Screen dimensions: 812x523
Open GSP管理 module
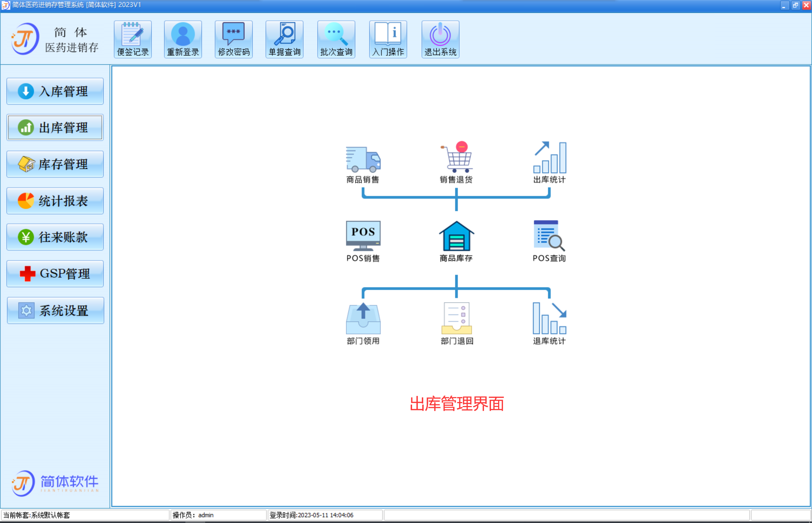tap(55, 274)
